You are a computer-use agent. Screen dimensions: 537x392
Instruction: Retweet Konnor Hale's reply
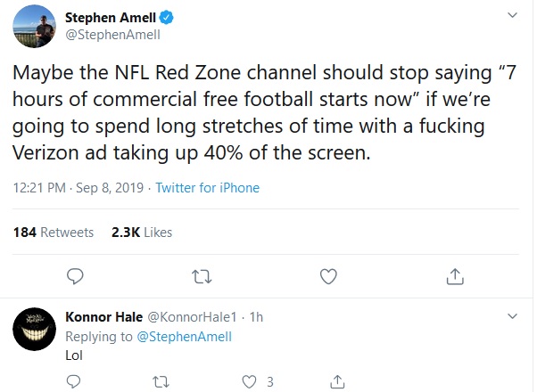tap(161, 382)
